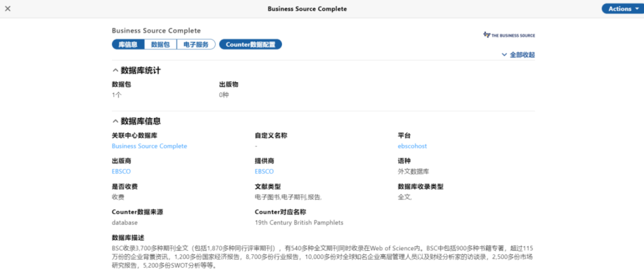The image size is (644, 280).
Task: Click the Business Source Complete subtitle heading
Action: [156, 31]
